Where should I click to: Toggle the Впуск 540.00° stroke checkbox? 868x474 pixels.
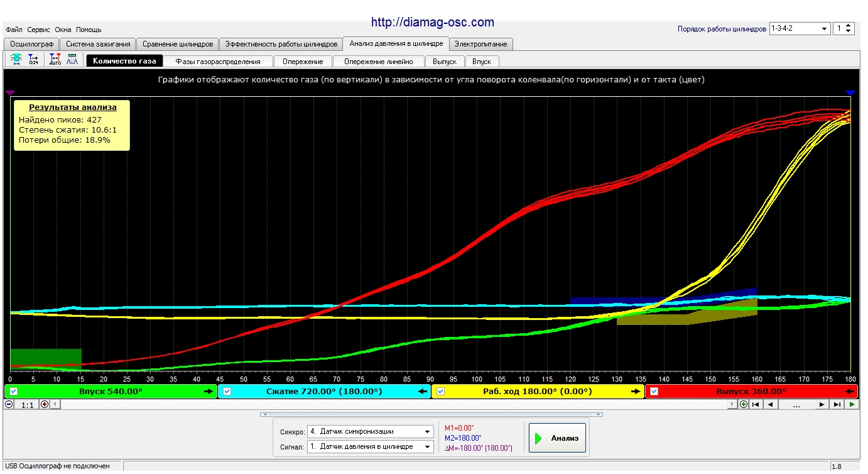14,391
